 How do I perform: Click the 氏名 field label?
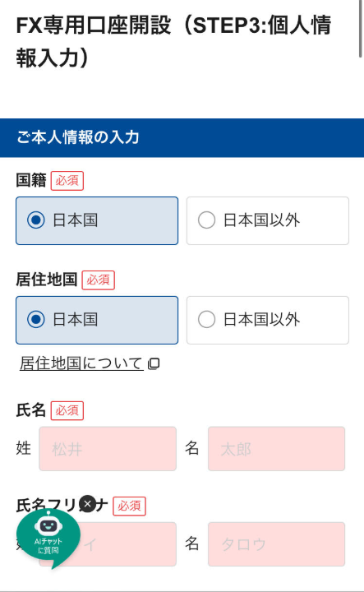coord(31,410)
